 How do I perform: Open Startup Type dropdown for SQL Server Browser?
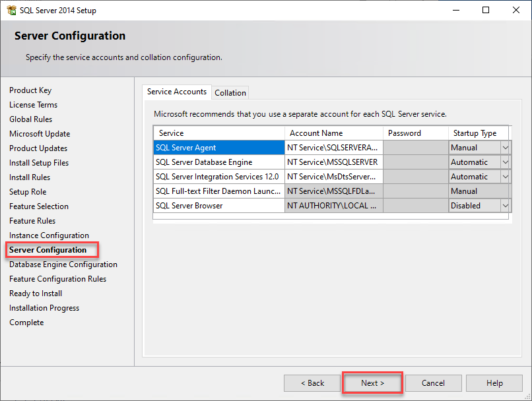coord(505,205)
